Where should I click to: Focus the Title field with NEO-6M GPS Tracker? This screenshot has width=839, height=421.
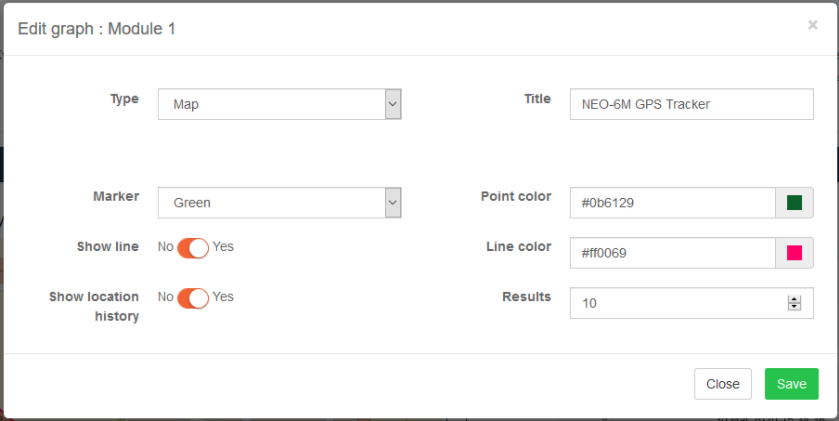(x=691, y=104)
